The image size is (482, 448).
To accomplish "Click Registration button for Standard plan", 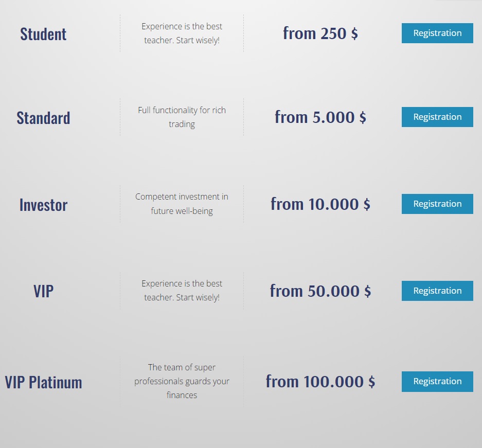I will coord(437,117).
